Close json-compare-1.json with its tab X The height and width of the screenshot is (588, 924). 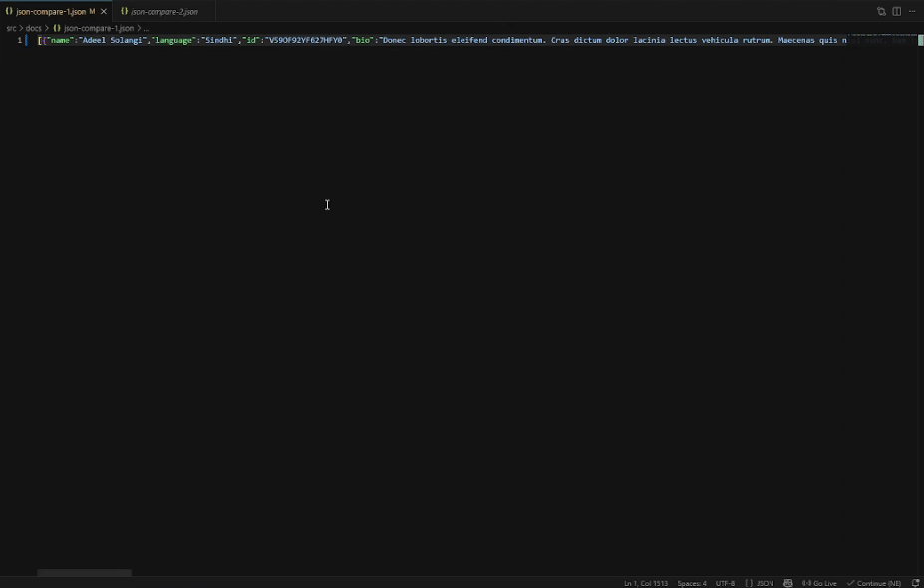103,11
